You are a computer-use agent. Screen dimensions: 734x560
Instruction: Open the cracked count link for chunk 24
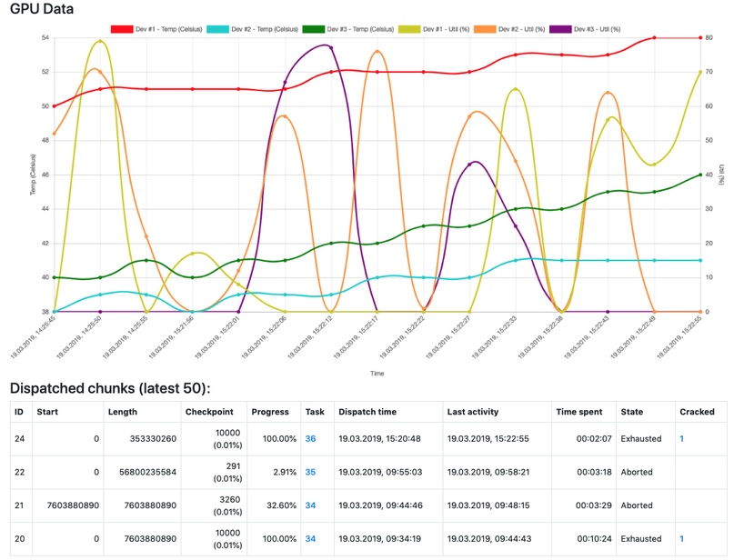682,438
